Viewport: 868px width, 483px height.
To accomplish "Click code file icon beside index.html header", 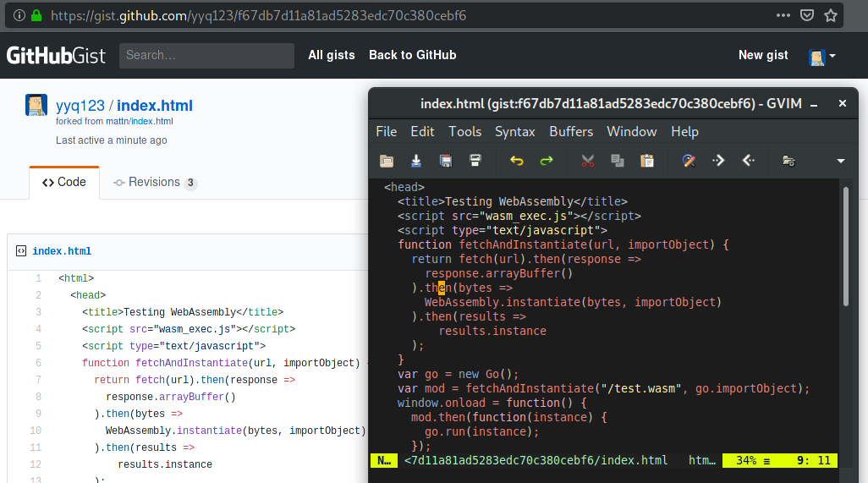I will [x=21, y=251].
